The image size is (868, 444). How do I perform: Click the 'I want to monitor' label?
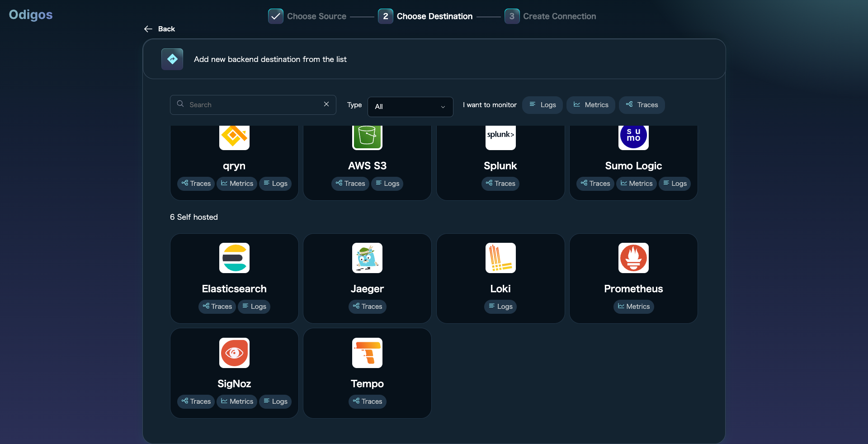click(490, 105)
